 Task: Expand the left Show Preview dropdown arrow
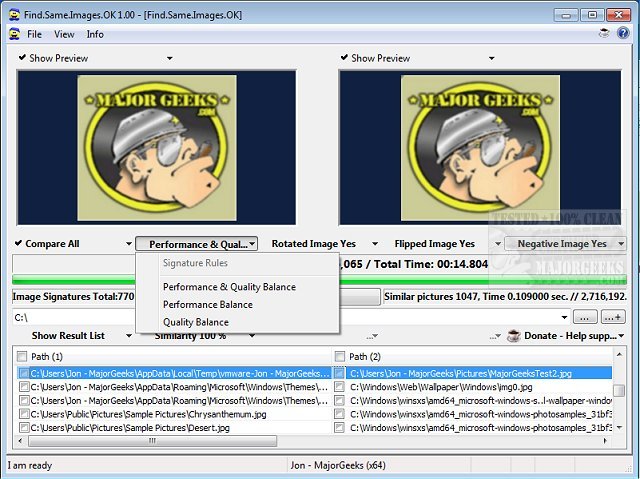click(169, 58)
